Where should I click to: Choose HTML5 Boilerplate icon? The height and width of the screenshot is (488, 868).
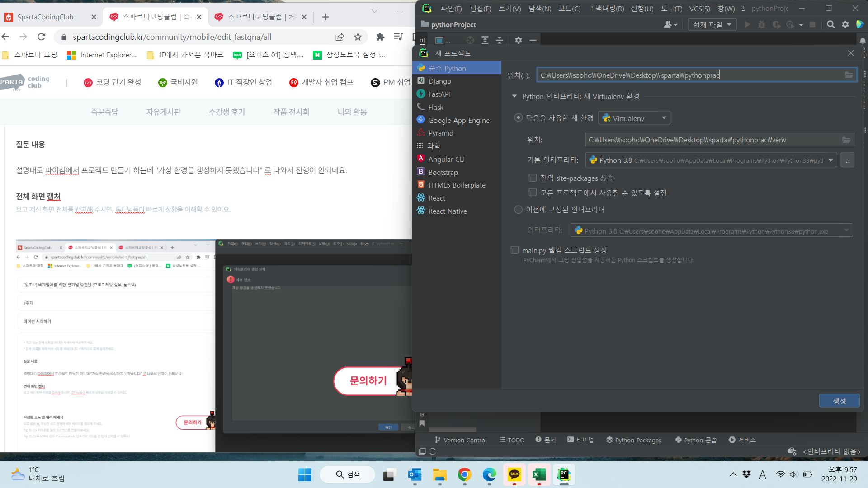421,185
